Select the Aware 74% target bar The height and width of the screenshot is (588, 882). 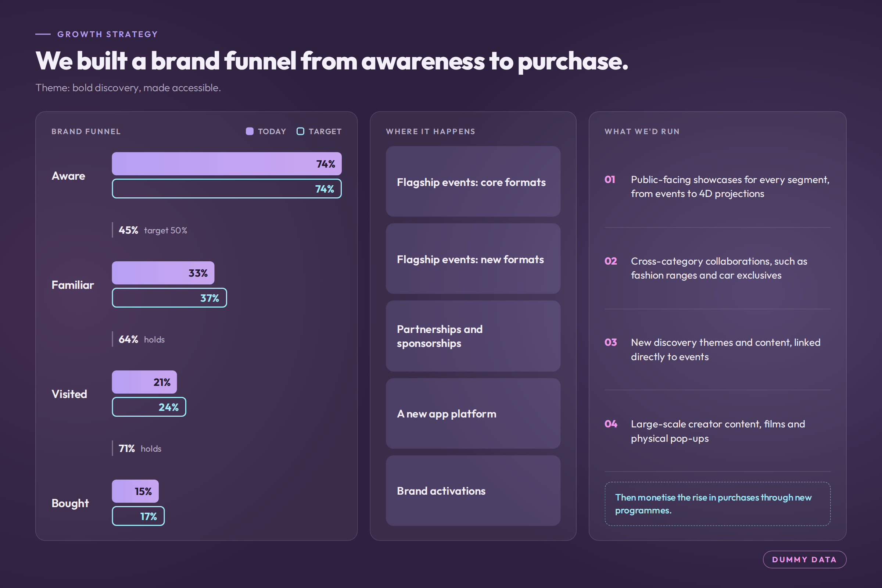click(226, 189)
